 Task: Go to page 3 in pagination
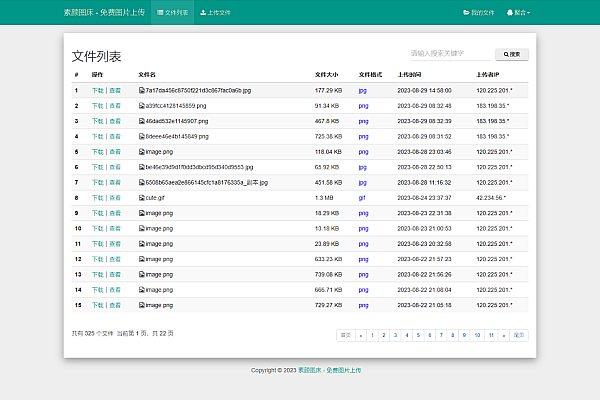coord(395,335)
